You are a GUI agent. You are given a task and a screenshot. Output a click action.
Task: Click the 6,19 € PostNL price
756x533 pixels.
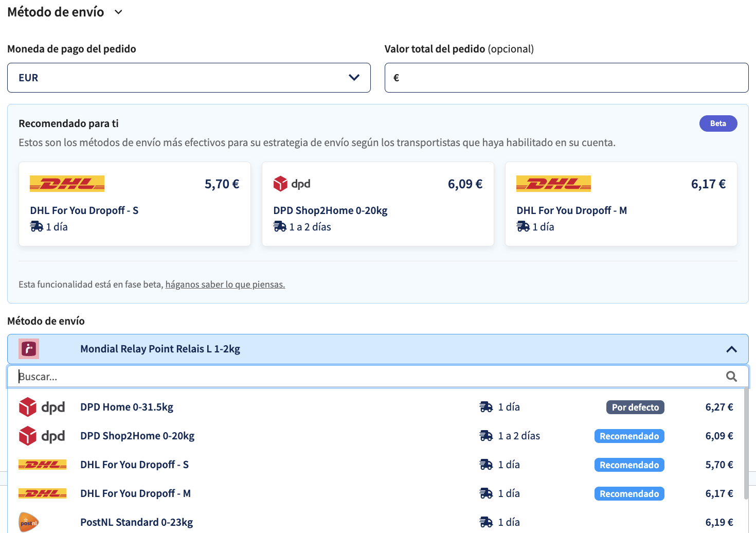coord(719,522)
